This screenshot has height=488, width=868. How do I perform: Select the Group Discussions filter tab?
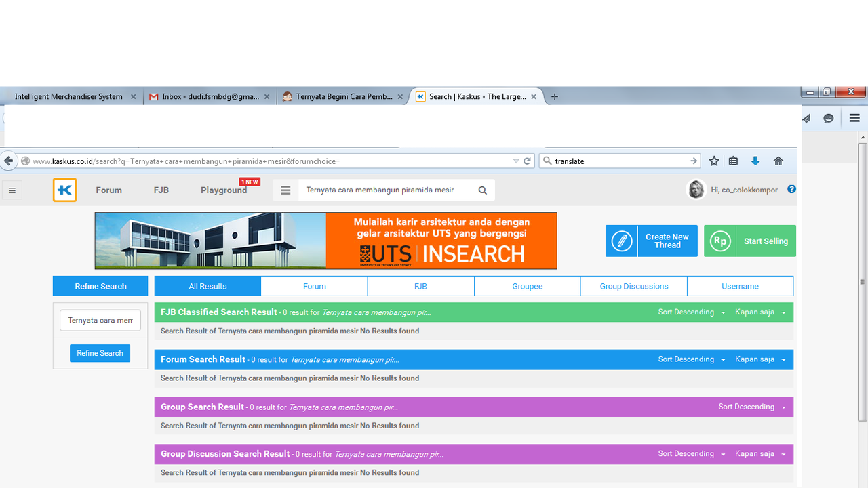click(634, 286)
